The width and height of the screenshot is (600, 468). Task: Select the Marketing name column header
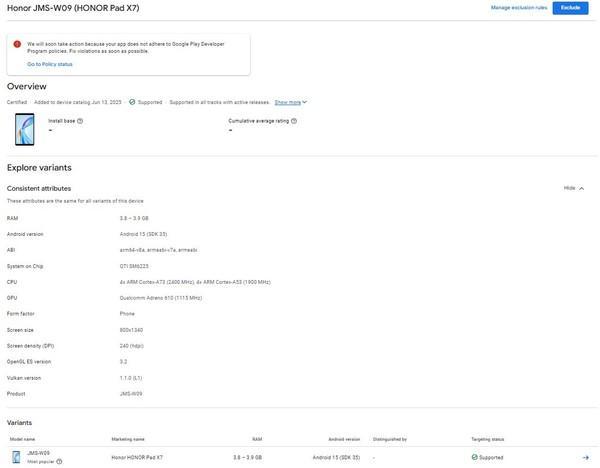coord(127,438)
